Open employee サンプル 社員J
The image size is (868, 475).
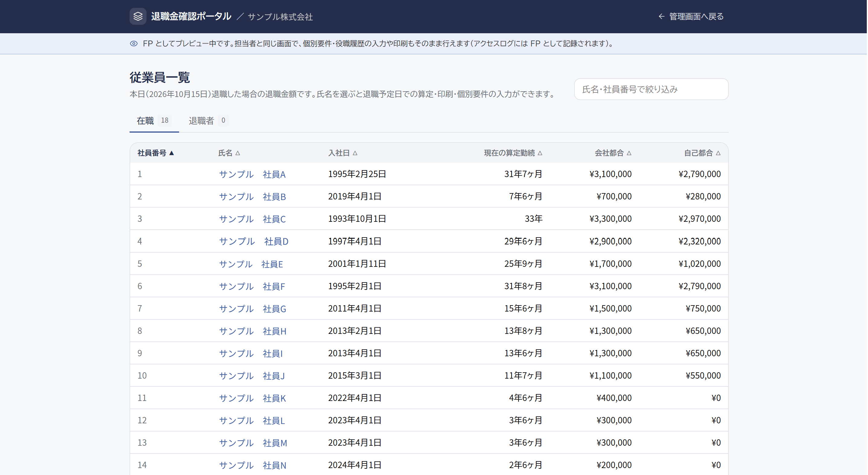click(252, 376)
